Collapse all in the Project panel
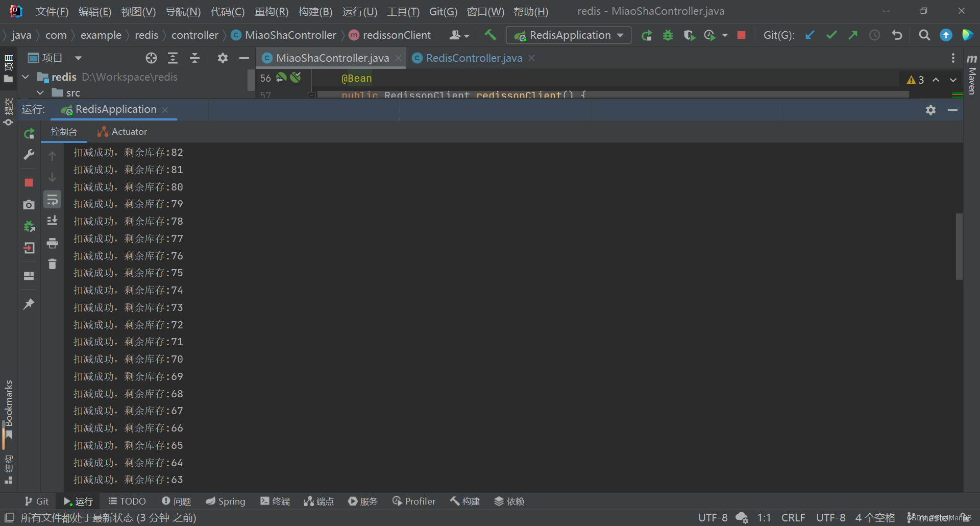 click(194, 58)
